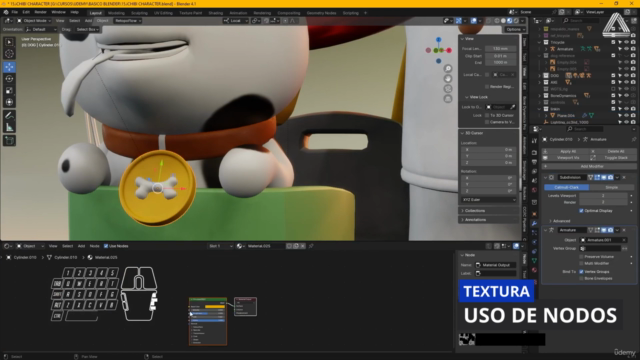Open the Local transform orientation dropdown
The image size is (640, 360).
coord(235,21)
